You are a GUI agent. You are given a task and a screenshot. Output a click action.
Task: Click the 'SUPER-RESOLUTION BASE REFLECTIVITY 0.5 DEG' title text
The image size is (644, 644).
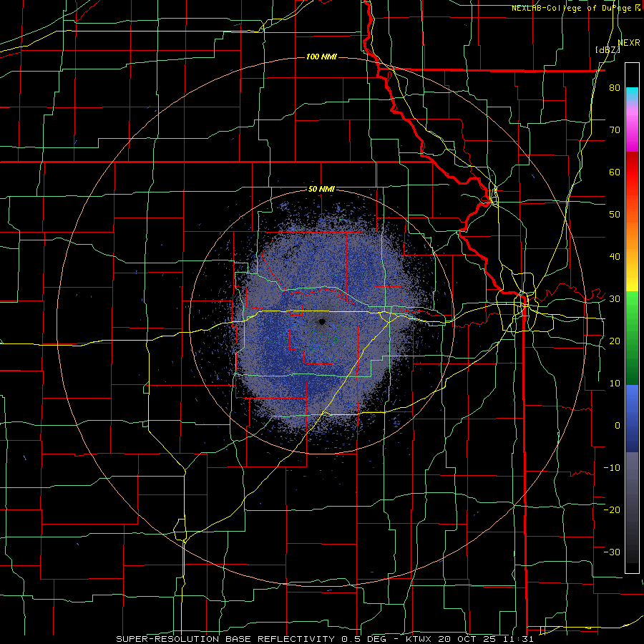[x=253, y=639]
